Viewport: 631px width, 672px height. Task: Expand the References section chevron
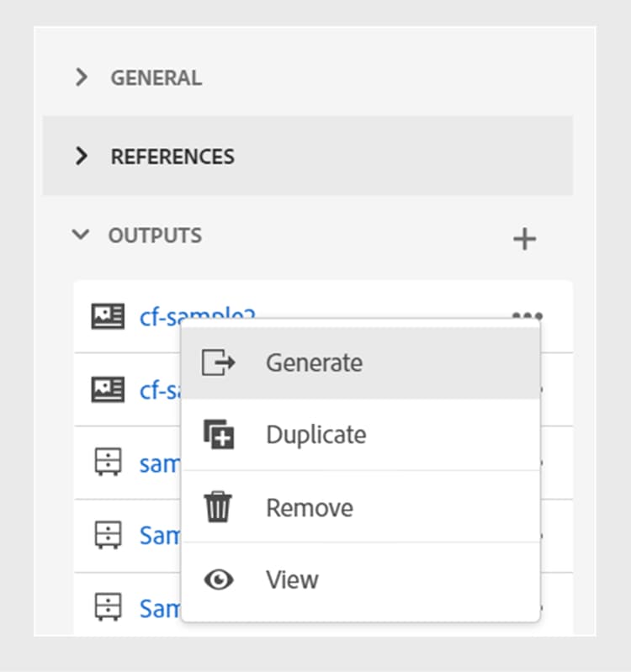coord(81,156)
